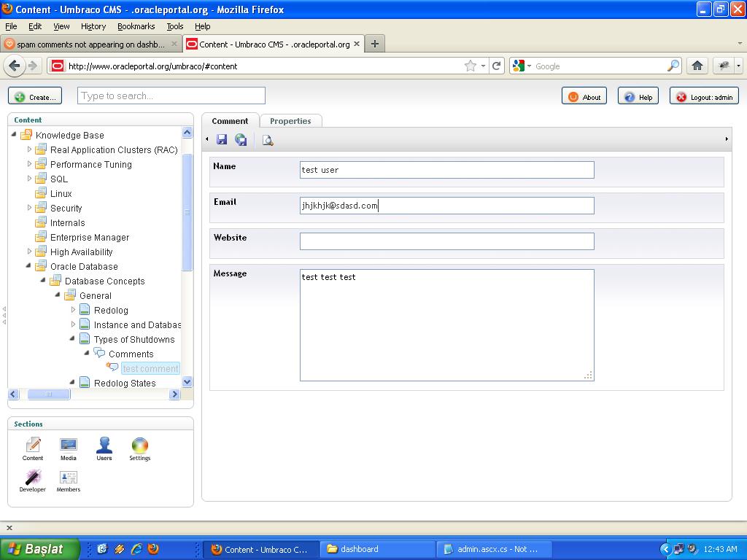Open the Tools menu
This screenshot has height=560, width=747.
pyautogui.click(x=175, y=26)
